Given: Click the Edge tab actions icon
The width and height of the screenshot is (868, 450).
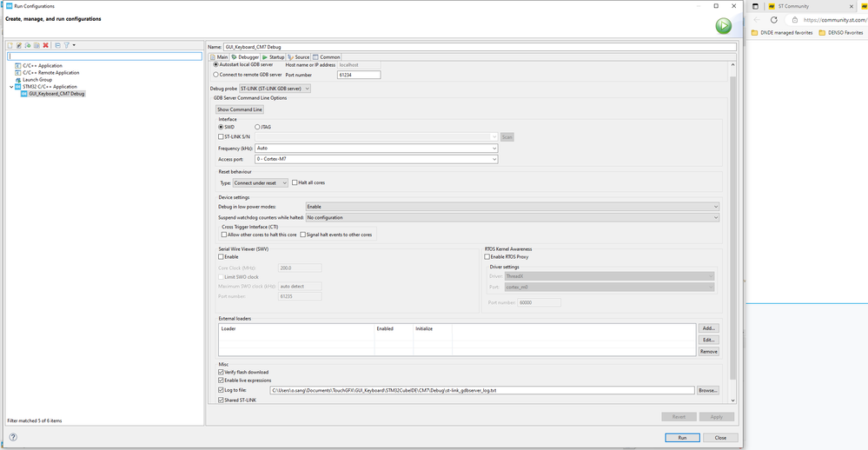Looking at the screenshot, I should pyautogui.click(x=755, y=6).
